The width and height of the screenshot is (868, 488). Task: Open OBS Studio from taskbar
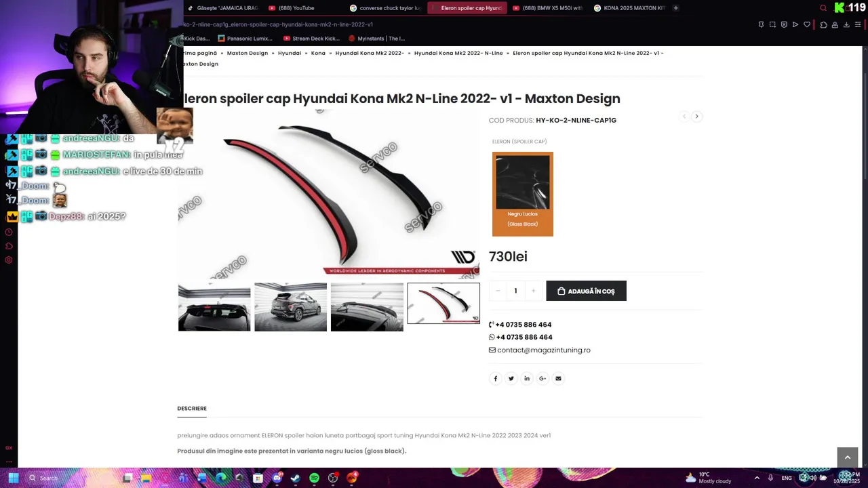pyautogui.click(x=332, y=478)
